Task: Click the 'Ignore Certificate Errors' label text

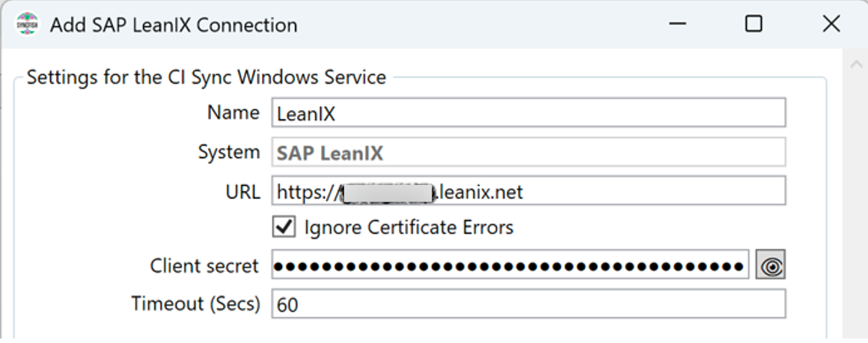Action: point(409,227)
